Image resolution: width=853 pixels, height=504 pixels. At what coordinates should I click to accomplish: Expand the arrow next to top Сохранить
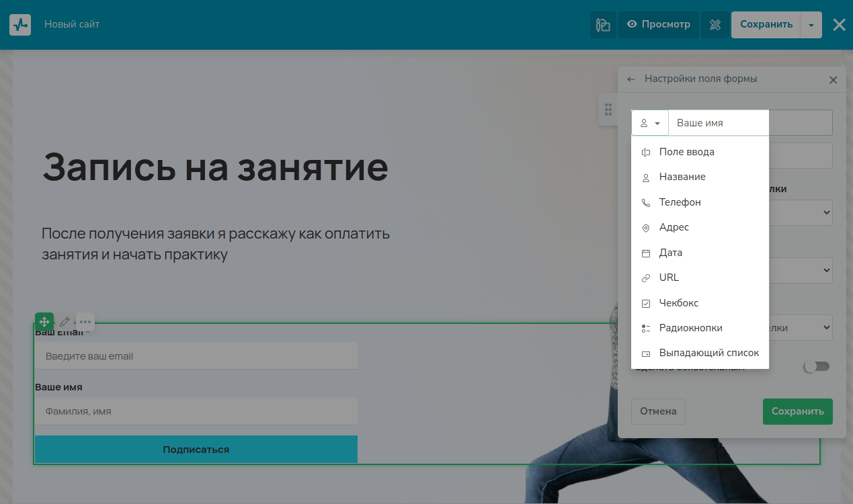[811, 25]
